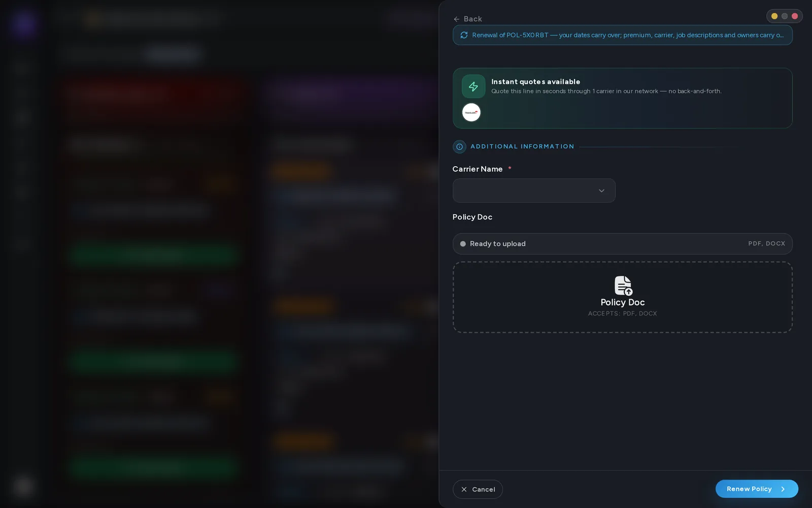Image resolution: width=812 pixels, height=508 pixels.
Task: Click the Renewal of POL-5X0RBT banner text
Action: (628, 35)
